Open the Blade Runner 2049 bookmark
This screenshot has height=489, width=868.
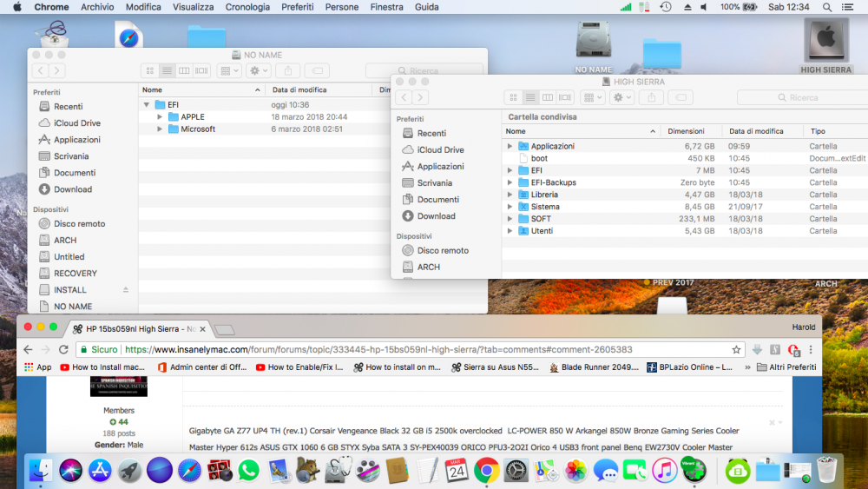(x=594, y=367)
